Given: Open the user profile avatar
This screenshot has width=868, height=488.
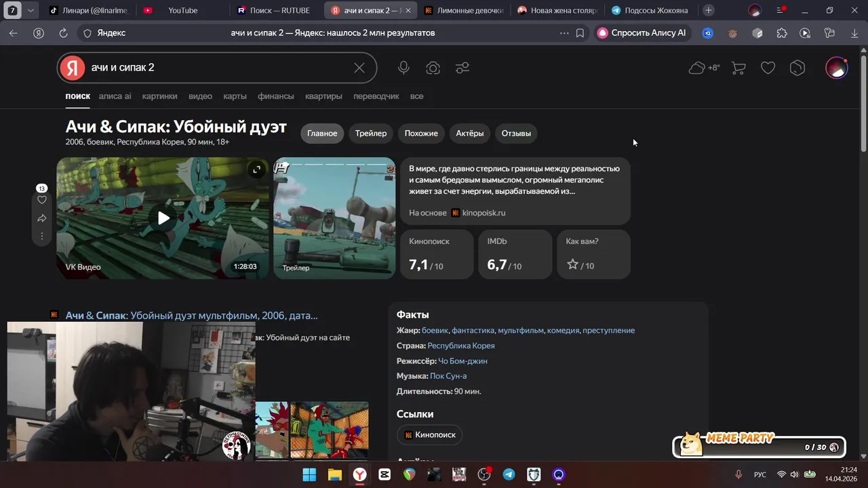Looking at the screenshot, I should pos(837,68).
